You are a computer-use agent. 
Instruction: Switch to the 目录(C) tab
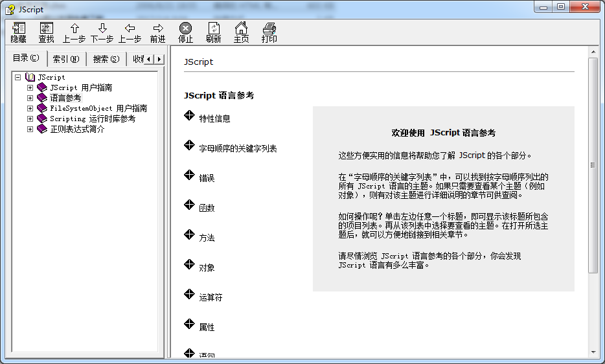coord(27,58)
